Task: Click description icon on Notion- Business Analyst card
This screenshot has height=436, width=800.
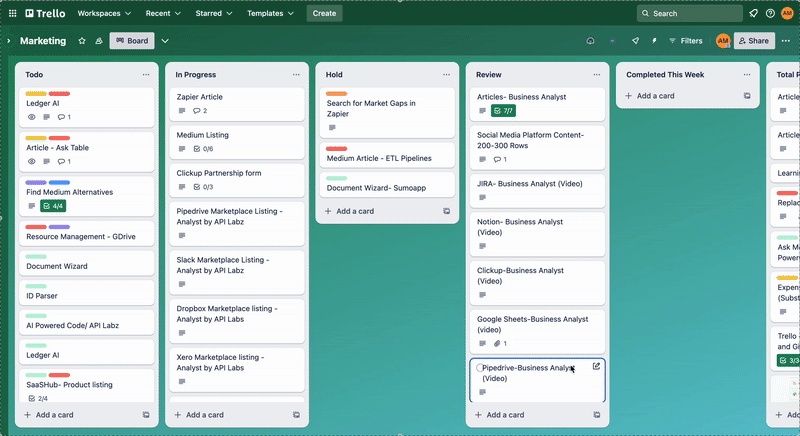Action: [x=483, y=246]
